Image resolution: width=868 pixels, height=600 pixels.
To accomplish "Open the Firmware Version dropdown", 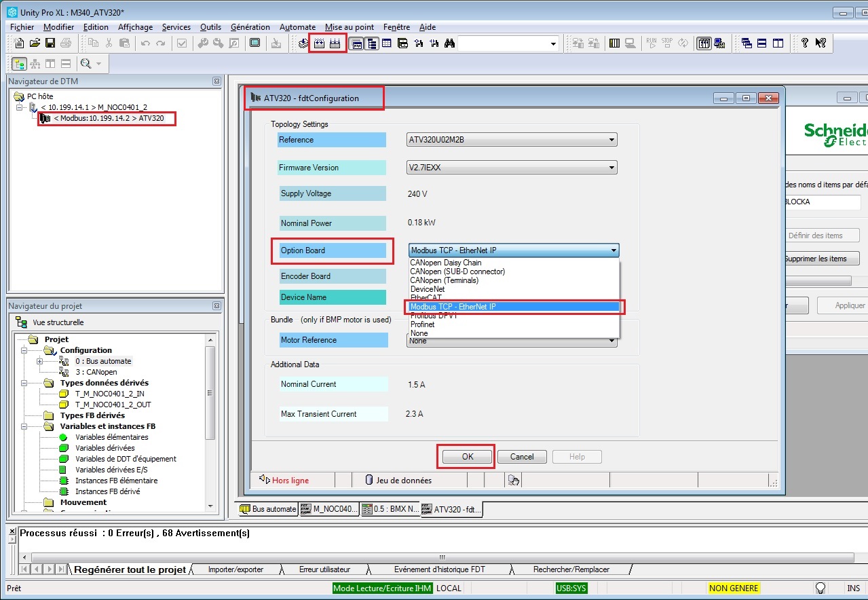I will coord(512,168).
